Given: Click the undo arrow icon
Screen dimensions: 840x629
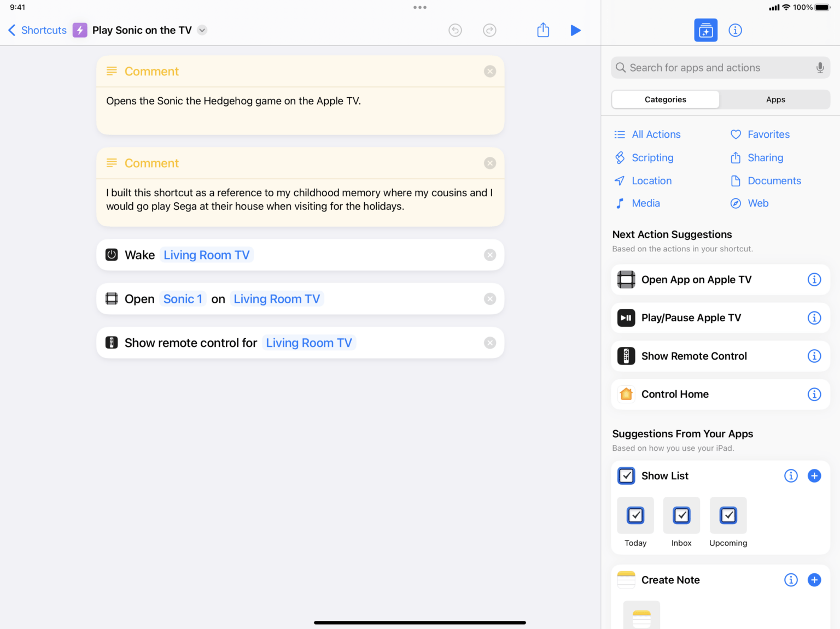Looking at the screenshot, I should [455, 31].
